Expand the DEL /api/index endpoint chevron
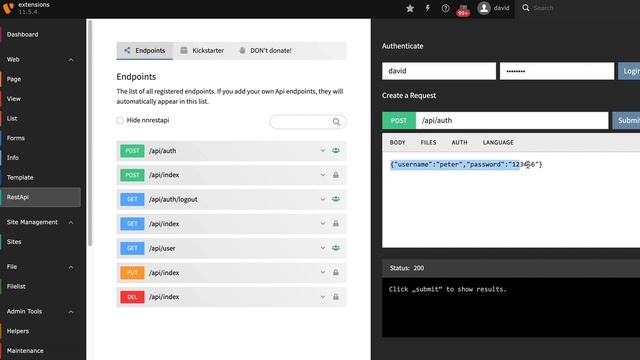 click(323, 297)
